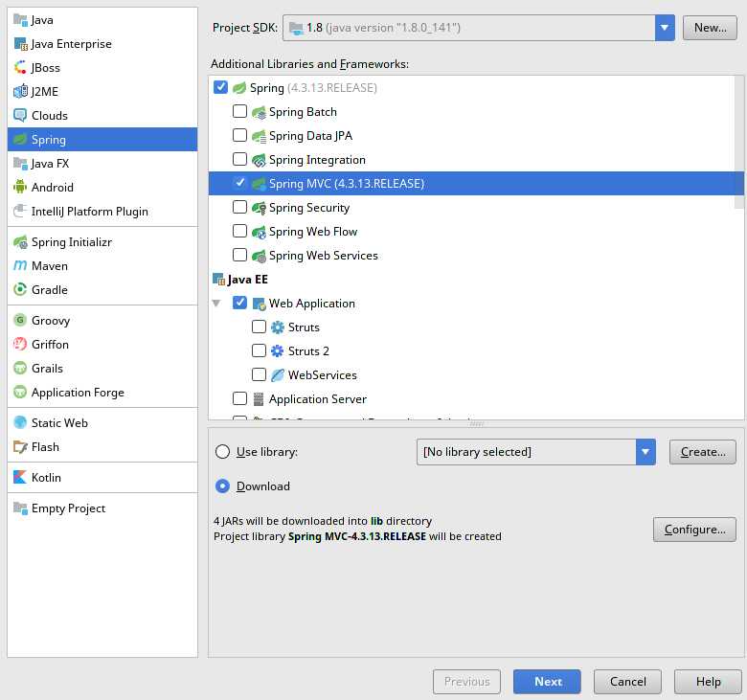The height and width of the screenshot is (700, 747).
Task: Open the Project SDK dropdown
Action: click(x=665, y=28)
